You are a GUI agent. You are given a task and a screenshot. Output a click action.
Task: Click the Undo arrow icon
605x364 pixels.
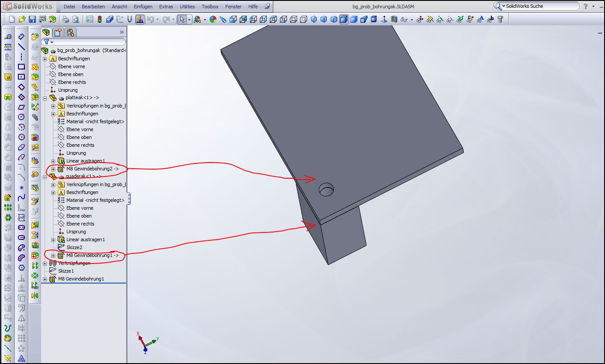pyautogui.click(x=150, y=20)
